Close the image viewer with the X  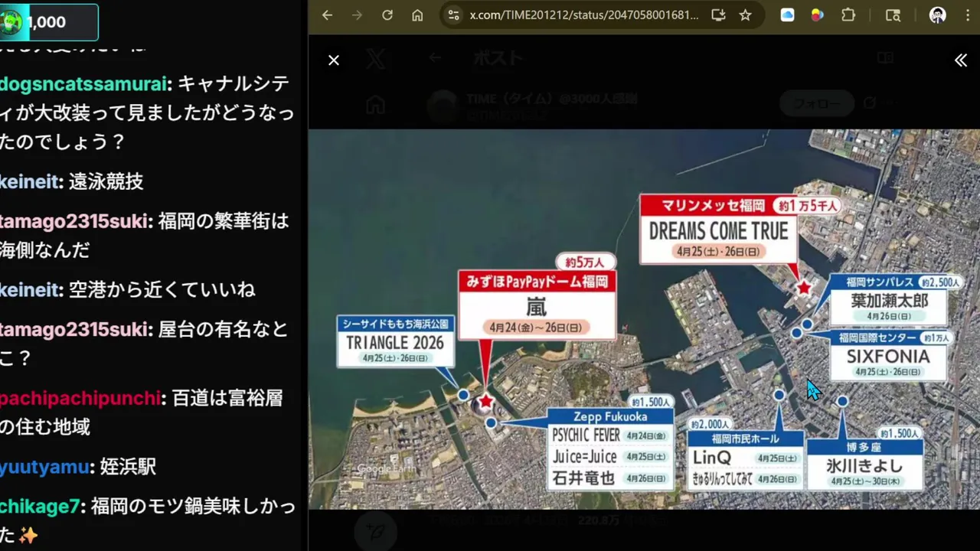pos(334,60)
